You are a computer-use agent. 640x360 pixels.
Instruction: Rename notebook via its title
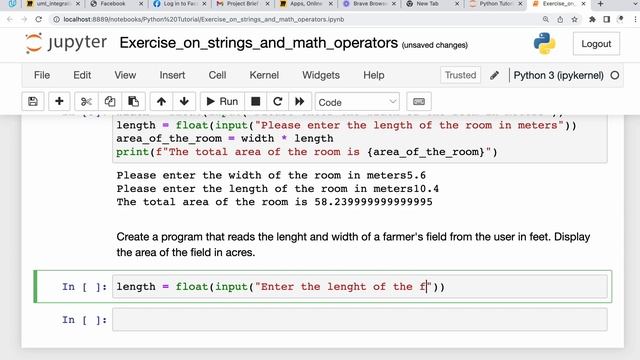[258, 43]
